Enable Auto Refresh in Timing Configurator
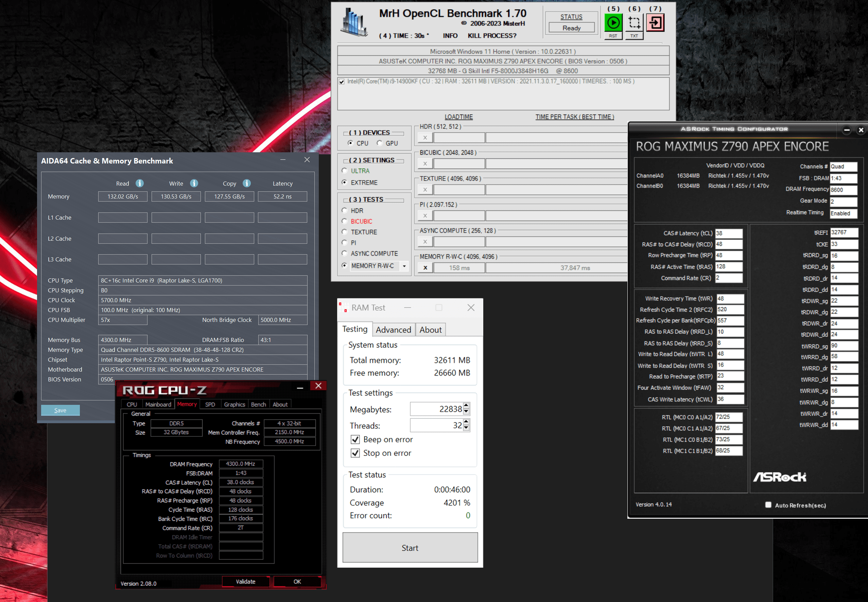Image resolution: width=868 pixels, height=602 pixels. tap(768, 505)
